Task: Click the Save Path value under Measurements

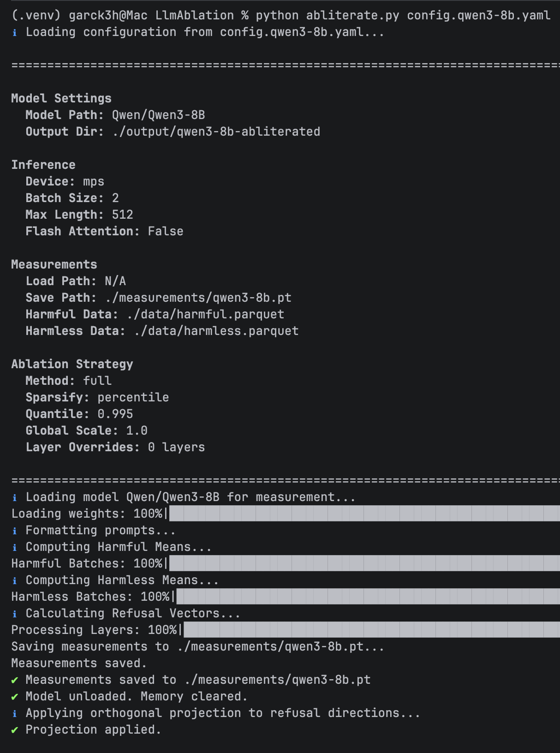Action: click(198, 298)
